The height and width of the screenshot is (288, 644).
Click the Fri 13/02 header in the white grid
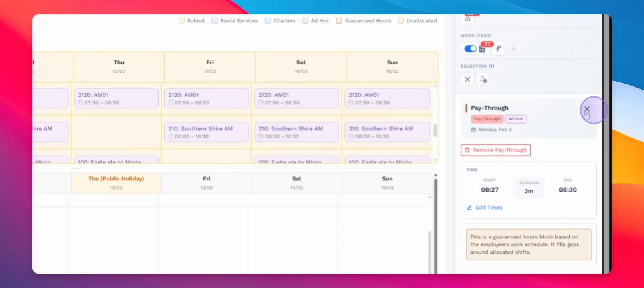click(207, 183)
